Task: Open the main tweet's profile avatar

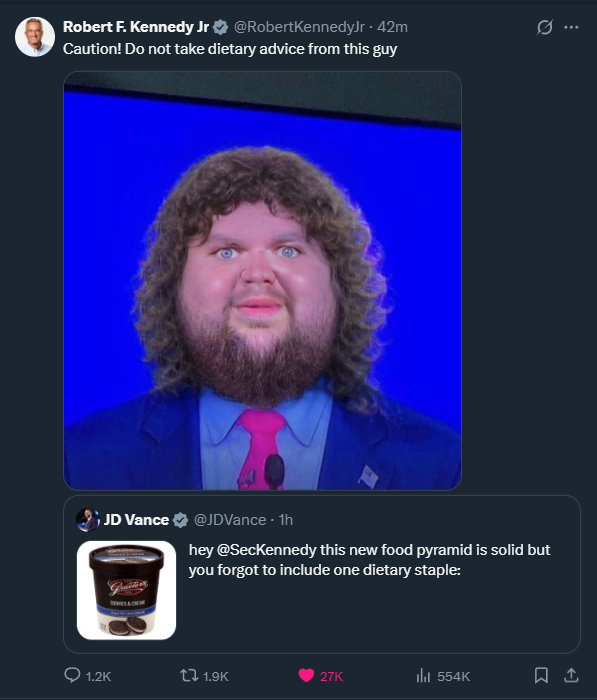Action: tap(35, 37)
